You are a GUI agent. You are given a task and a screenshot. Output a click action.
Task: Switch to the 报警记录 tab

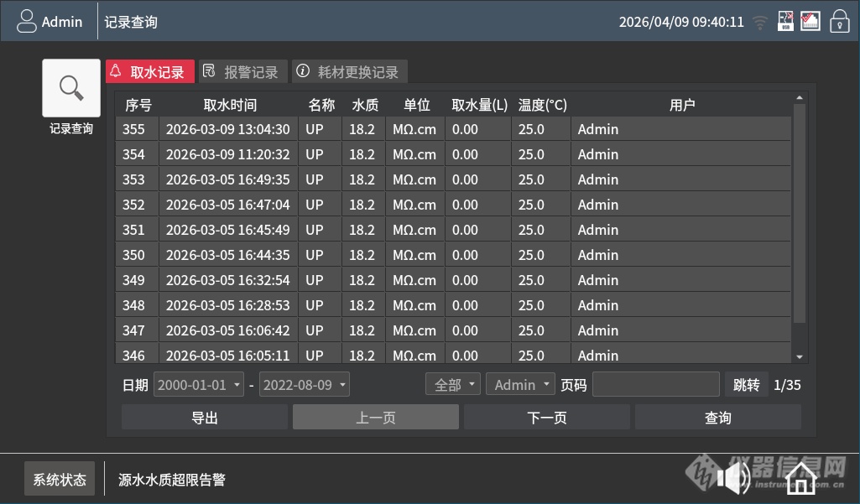point(243,71)
